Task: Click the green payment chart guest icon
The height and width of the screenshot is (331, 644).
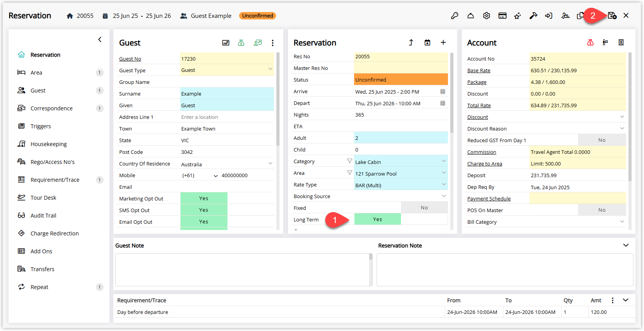Action: tap(258, 43)
